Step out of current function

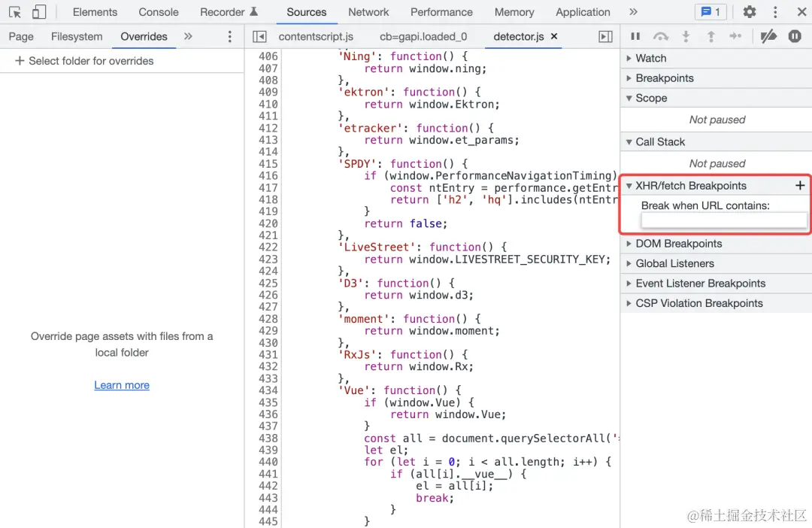pos(711,36)
